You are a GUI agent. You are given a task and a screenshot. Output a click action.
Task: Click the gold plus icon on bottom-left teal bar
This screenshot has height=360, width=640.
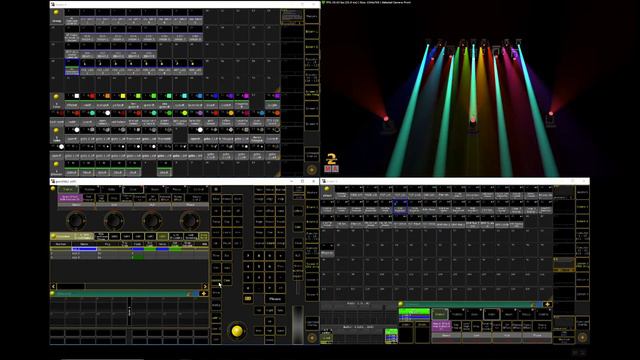pyautogui.click(x=204, y=293)
